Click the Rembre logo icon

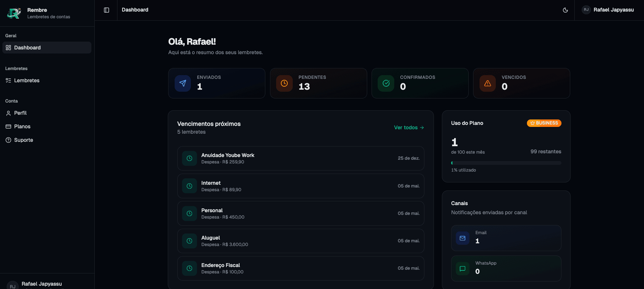click(14, 13)
